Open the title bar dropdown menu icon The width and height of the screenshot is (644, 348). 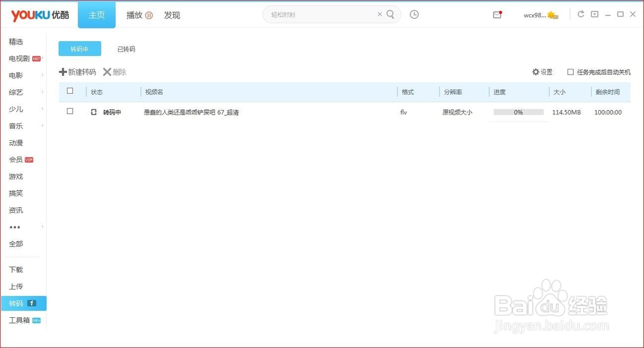(x=594, y=14)
